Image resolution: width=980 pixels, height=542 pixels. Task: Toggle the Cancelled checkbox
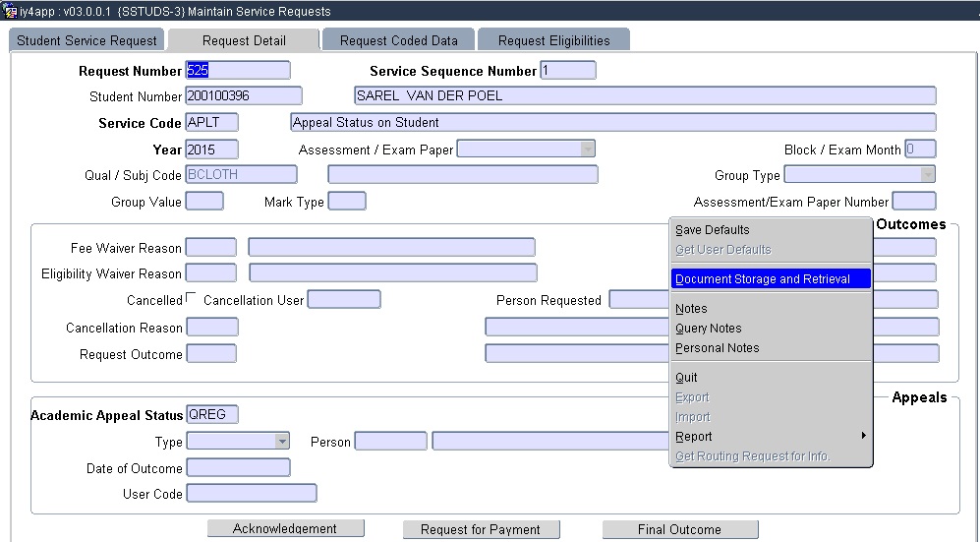(191, 299)
